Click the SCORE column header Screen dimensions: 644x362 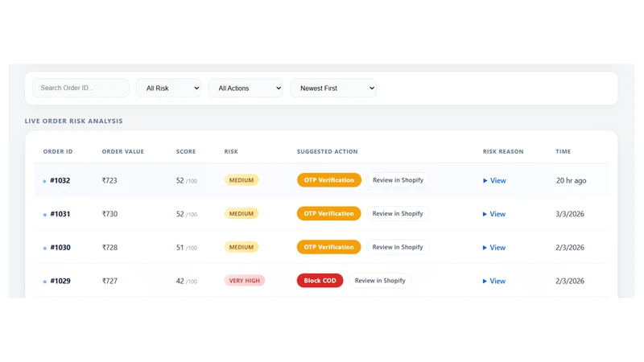coord(186,151)
